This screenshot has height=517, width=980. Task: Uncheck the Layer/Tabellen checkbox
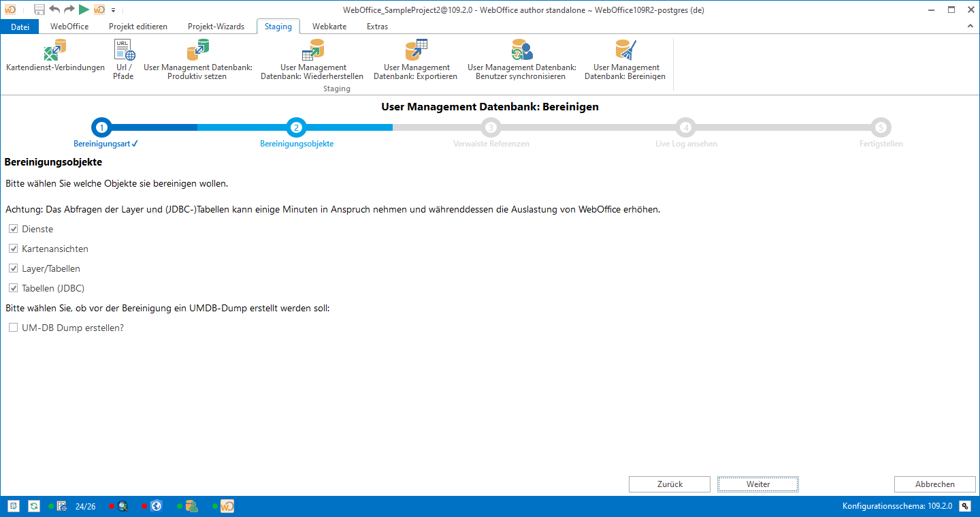[14, 268]
